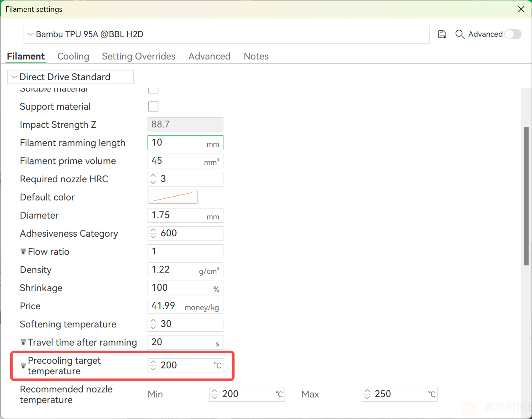Click the "Filament settings" window title

[x=34, y=9]
